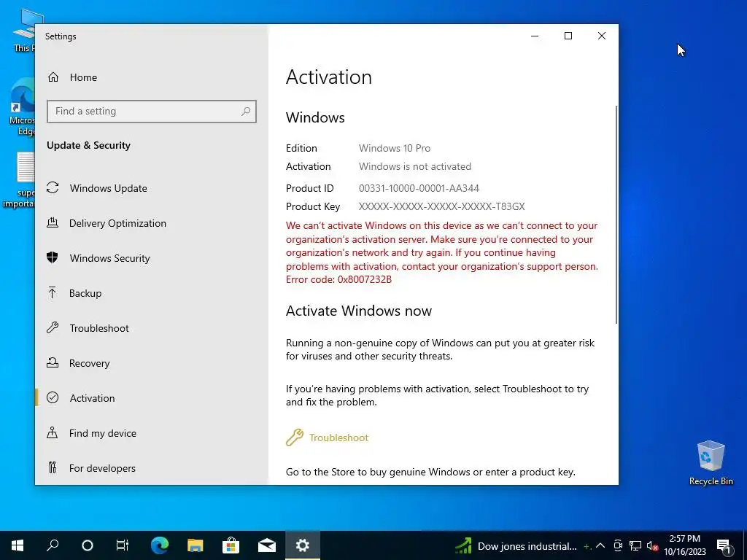Click in the Find a setting box
Screen dimensions: 747x560
point(152,112)
